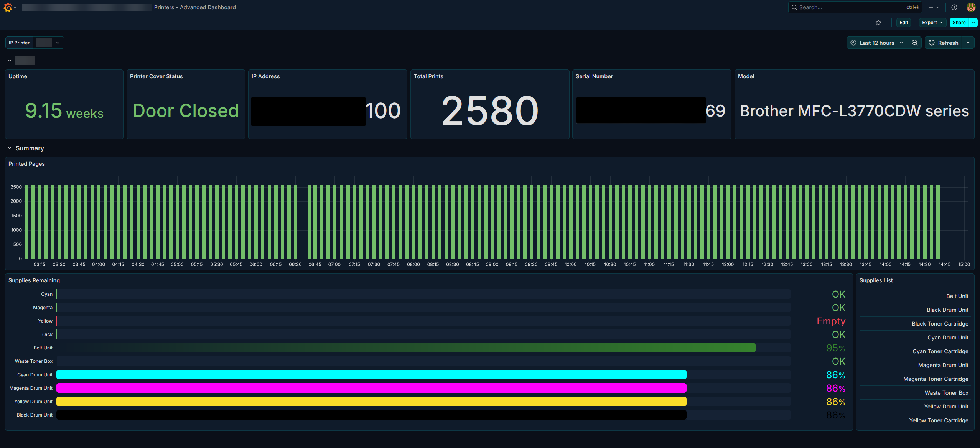Open the Last 12 hours time picker

click(x=877, y=43)
